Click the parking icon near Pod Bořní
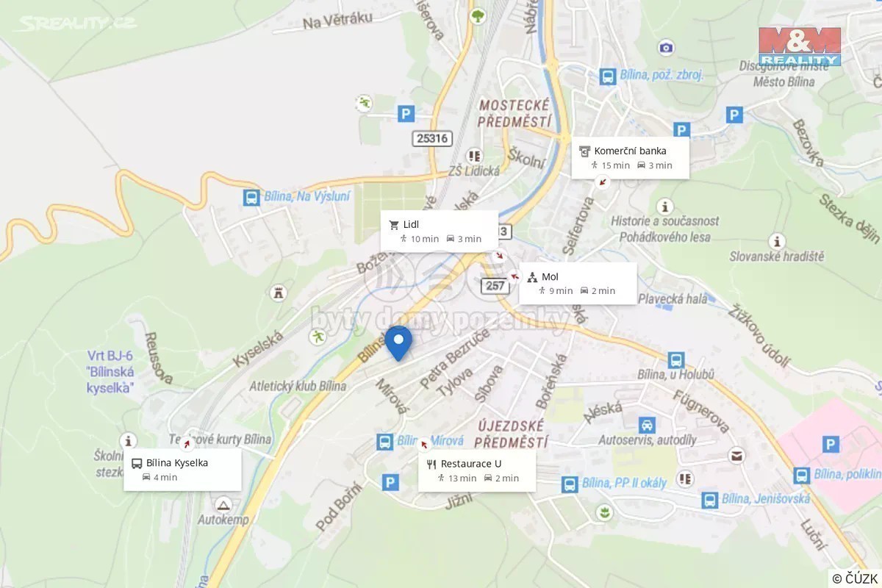 [391, 482]
